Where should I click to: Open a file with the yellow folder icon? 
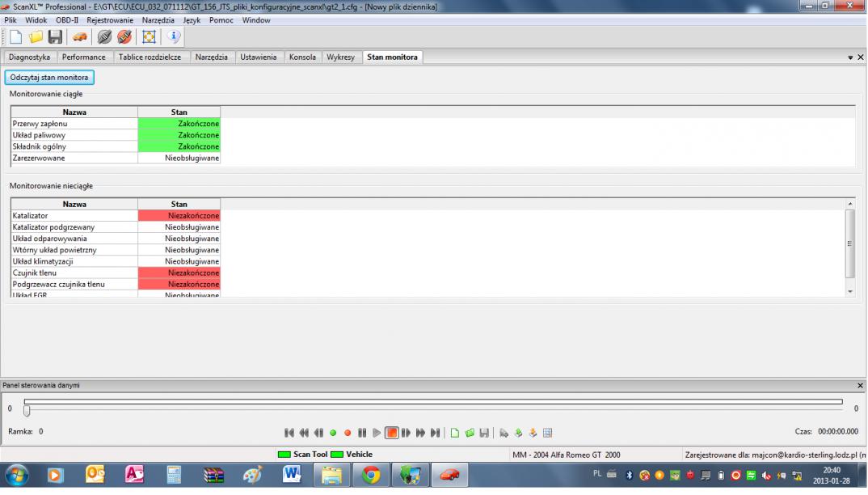36,37
